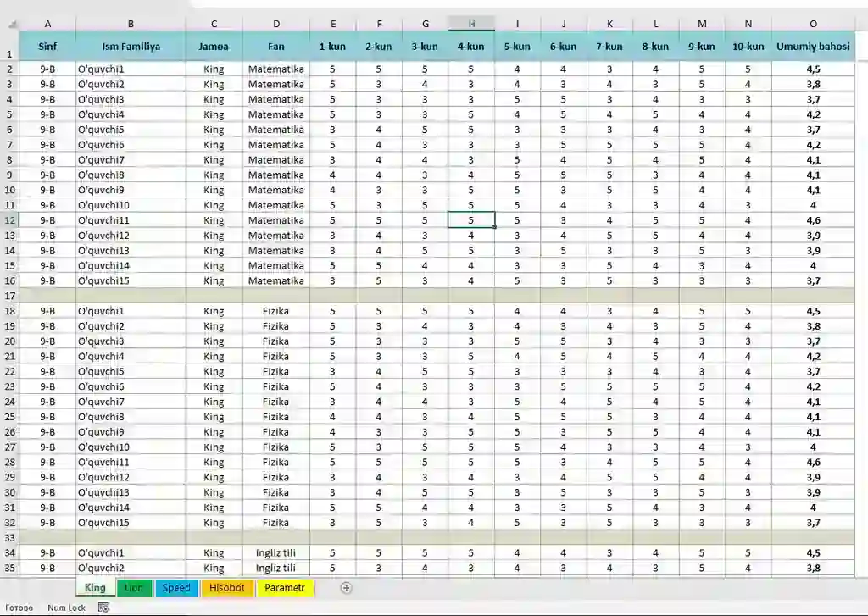Switch to the Lion sheet tab
The height and width of the screenshot is (616, 868).
(133, 587)
